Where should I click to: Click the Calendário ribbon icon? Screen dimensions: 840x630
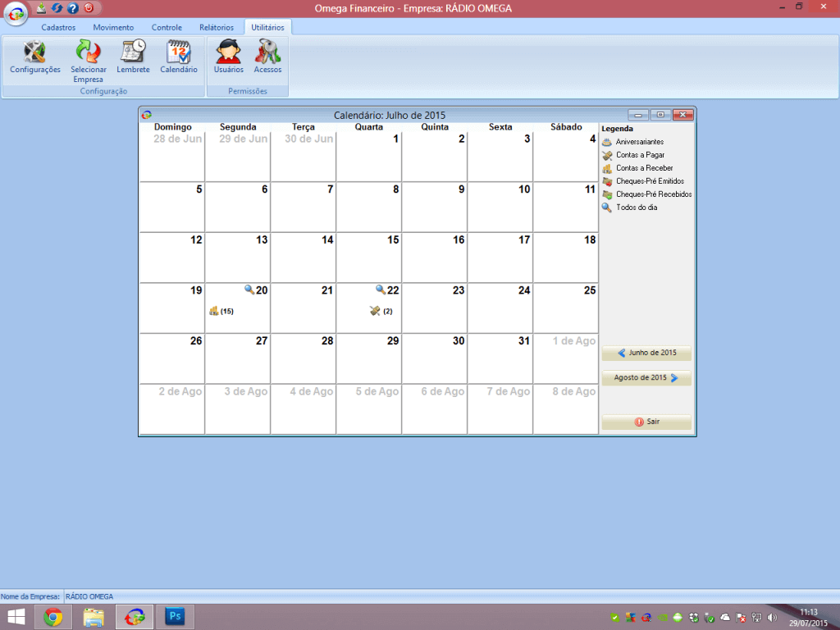tap(178, 57)
